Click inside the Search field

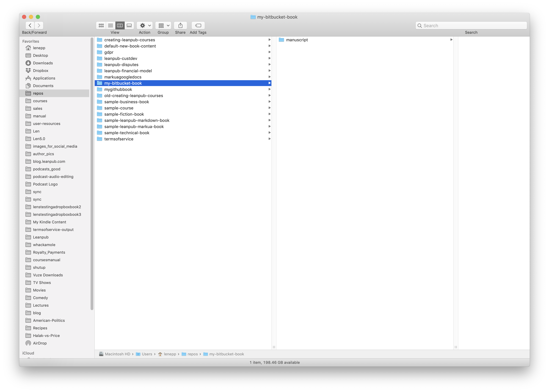point(471,26)
